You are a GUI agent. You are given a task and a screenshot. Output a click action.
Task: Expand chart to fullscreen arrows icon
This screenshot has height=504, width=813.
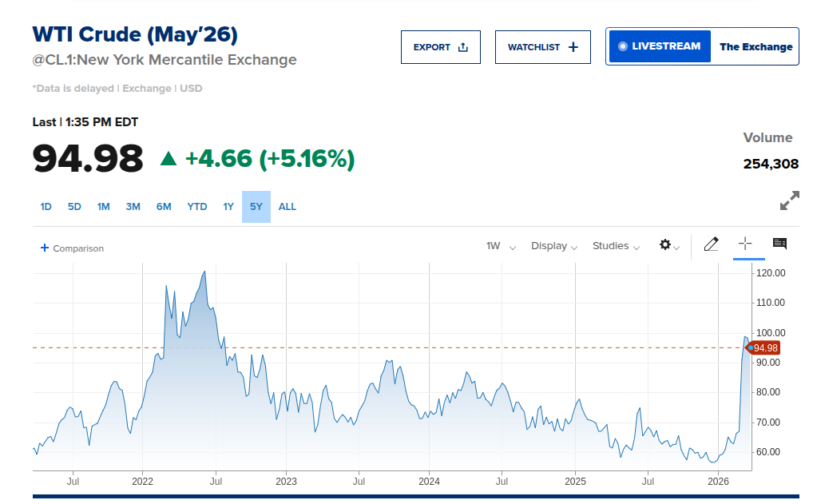pyautogui.click(x=789, y=200)
